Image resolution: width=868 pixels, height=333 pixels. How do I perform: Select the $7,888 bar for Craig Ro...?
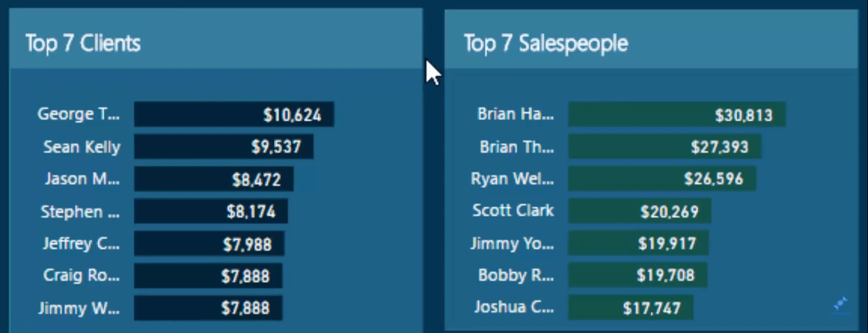(208, 276)
